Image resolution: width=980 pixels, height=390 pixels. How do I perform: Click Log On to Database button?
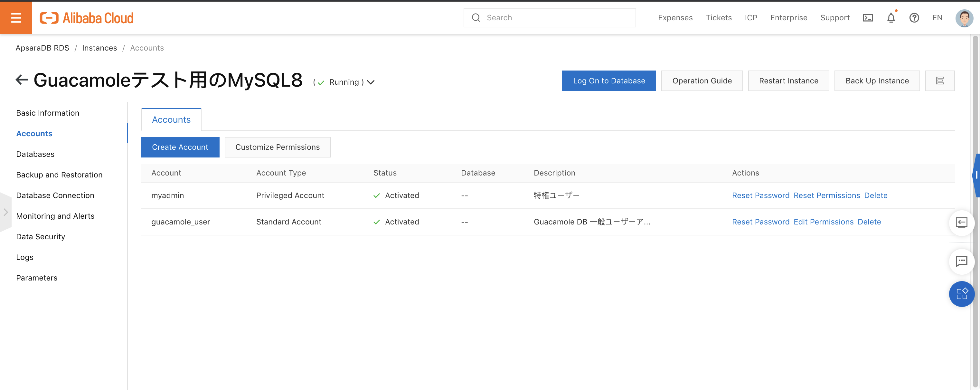point(609,81)
